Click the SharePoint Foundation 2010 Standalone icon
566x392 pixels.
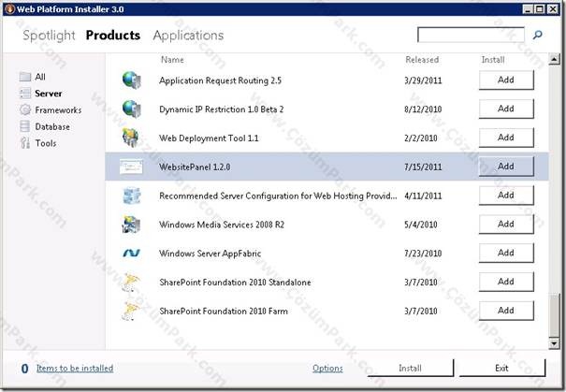click(131, 282)
